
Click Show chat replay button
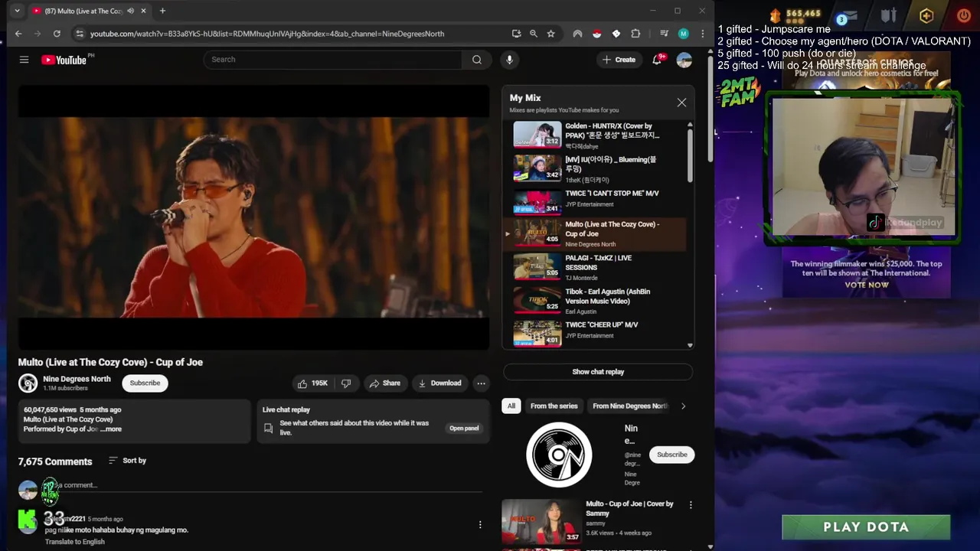coord(598,372)
